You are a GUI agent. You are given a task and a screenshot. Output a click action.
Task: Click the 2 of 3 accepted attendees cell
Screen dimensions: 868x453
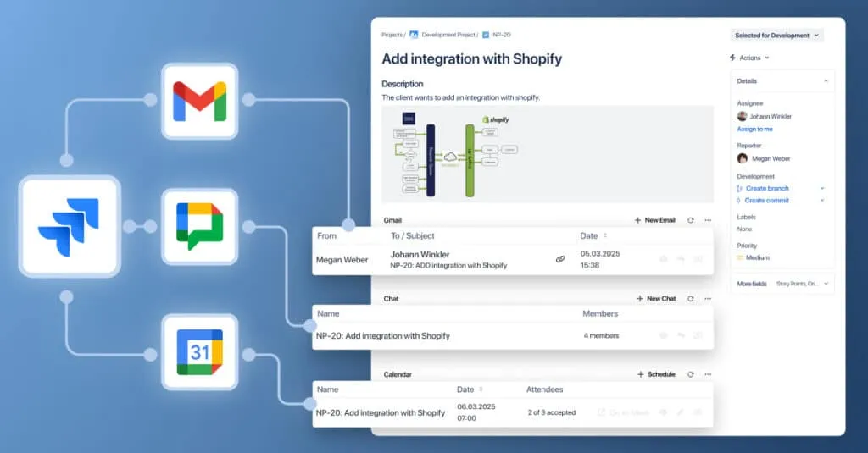[x=551, y=412]
